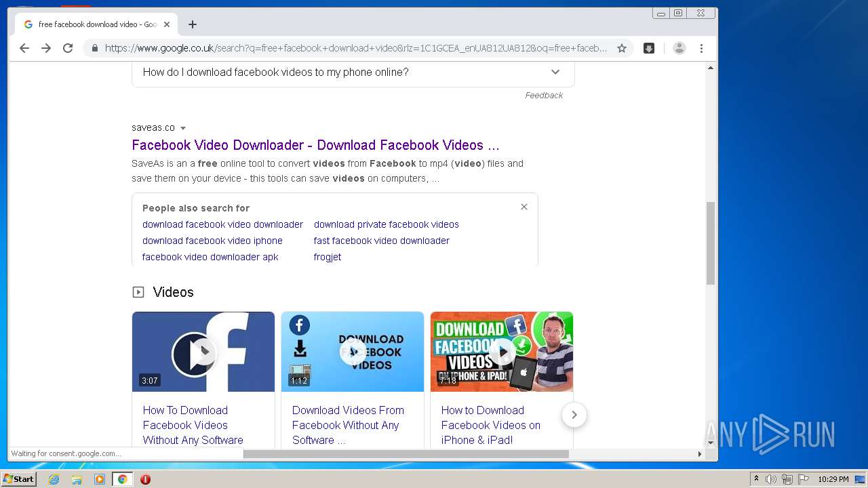Open the media player taskbar icon
Viewport: 868px width, 488px height.
point(100,479)
